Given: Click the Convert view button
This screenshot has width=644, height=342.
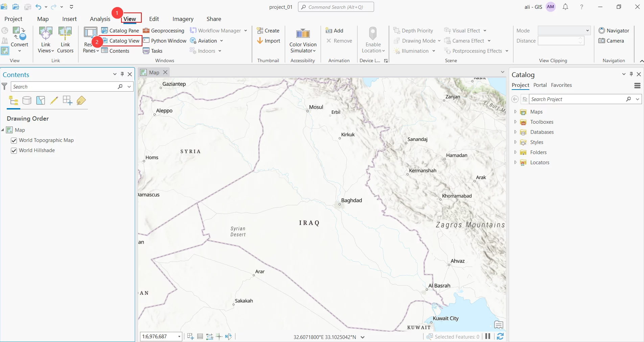Looking at the screenshot, I should tap(19, 40).
